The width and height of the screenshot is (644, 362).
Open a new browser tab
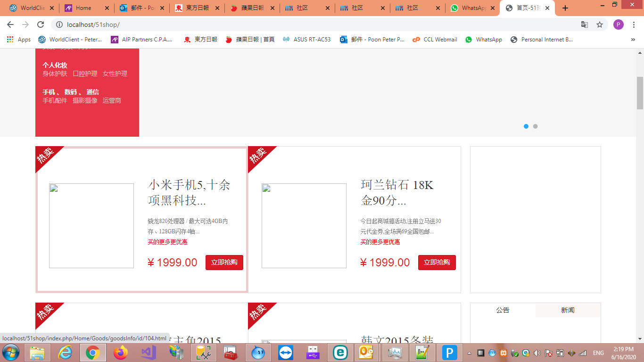[565, 8]
